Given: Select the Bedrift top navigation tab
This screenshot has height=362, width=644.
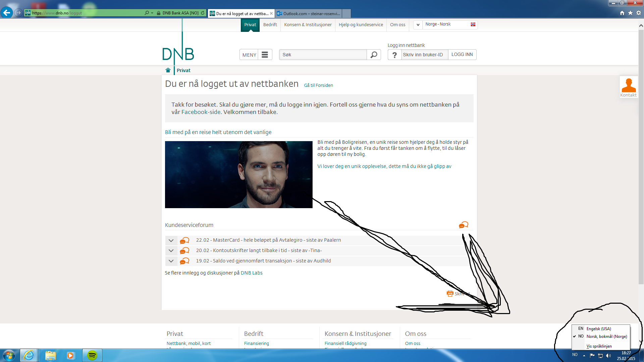Looking at the screenshot, I should click(x=270, y=25).
